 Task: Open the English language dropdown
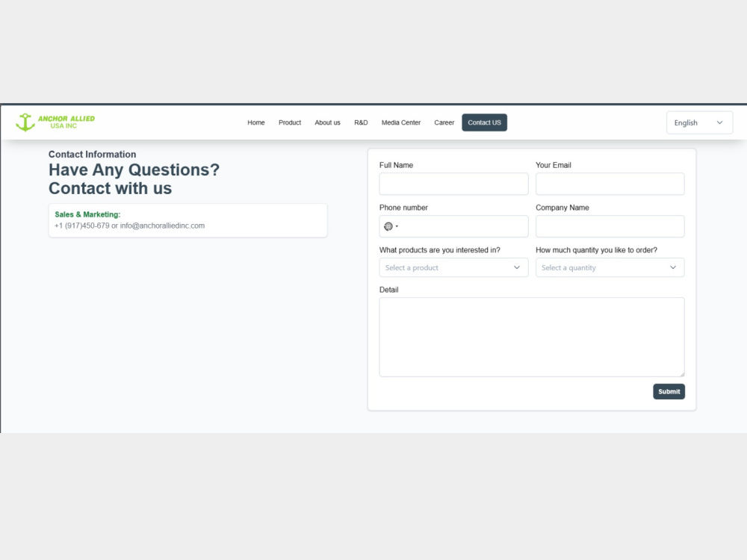pyautogui.click(x=699, y=122)
